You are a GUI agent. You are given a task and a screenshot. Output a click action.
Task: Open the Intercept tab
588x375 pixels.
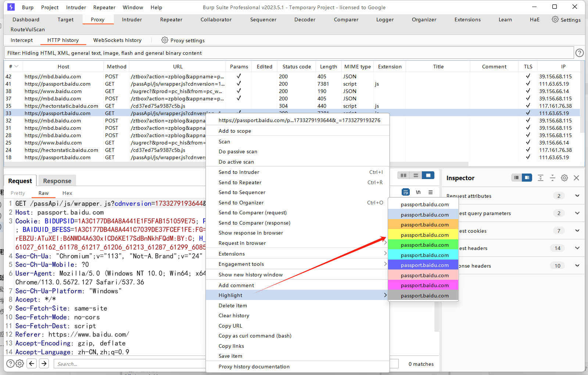point(22,40)
